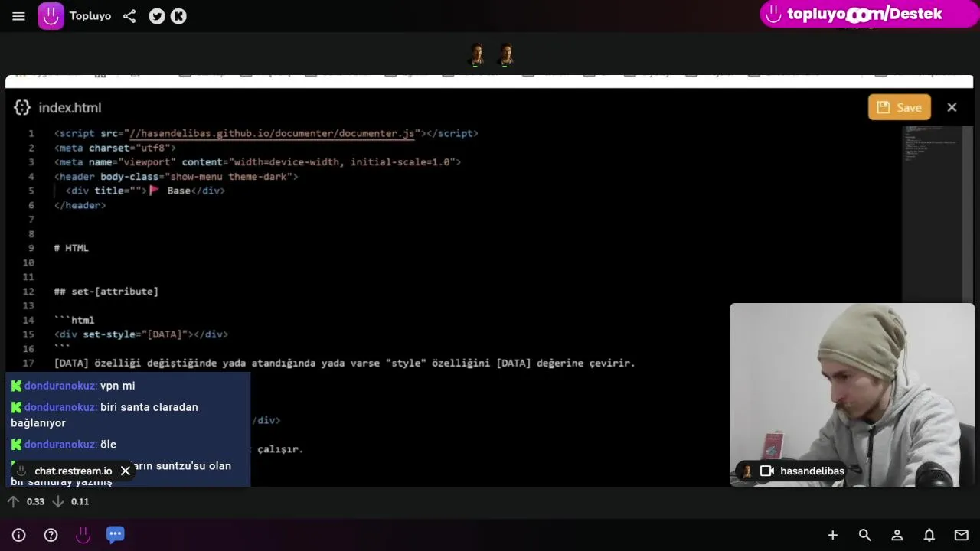The height and width of the screenshot is (551, 980).
Task: Click the curly braces file icon
Action: pos(22,108)
